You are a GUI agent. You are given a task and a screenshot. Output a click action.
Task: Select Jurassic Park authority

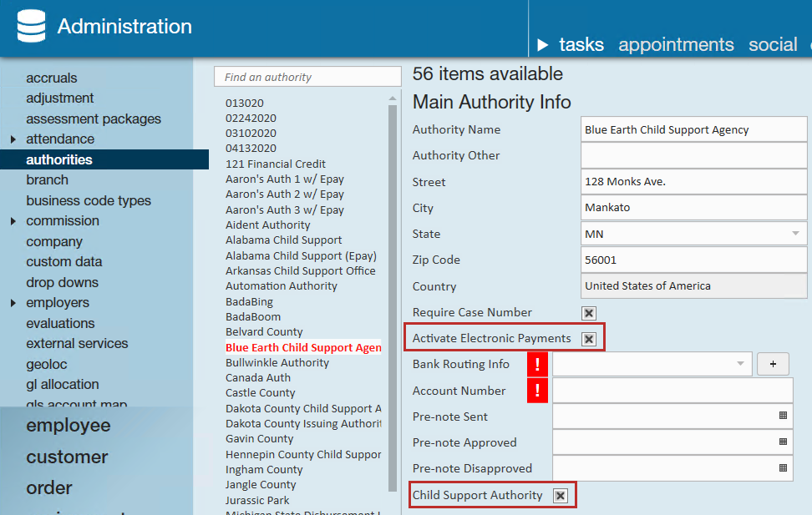[x=257, y=500]
